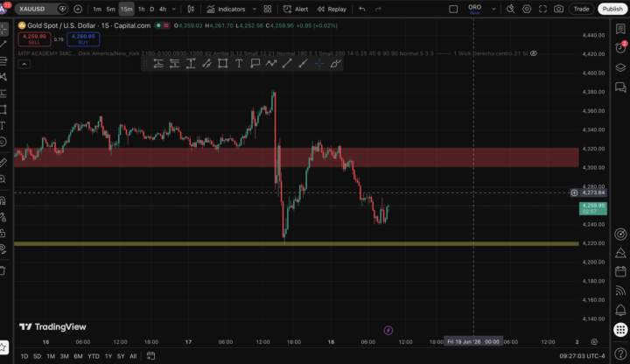Open the indicator templates grid icon
This screenshot has width=630, height=364.
268,9
